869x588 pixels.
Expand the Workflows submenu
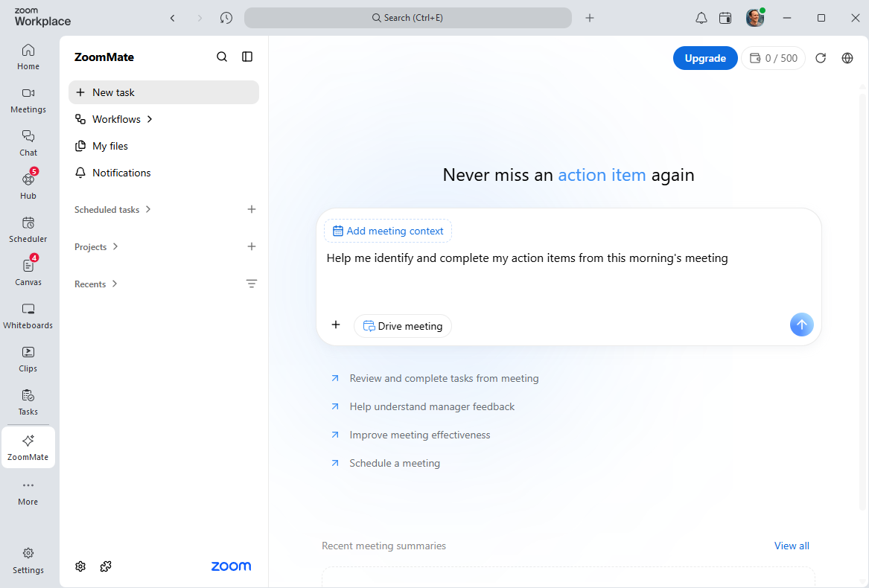tap(150, 119)
